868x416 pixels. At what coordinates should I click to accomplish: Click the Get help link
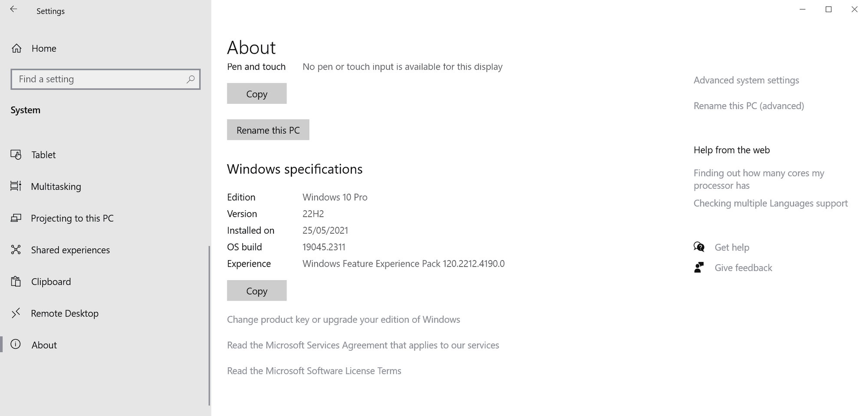click(732, 248)
